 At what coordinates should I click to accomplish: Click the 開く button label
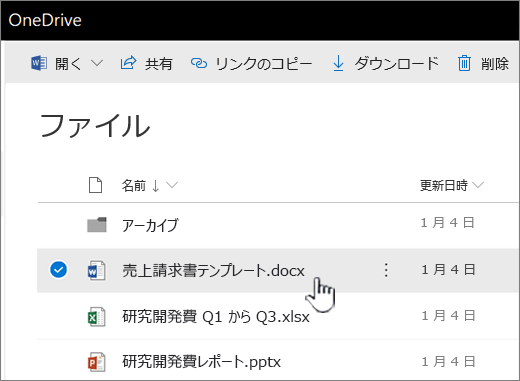click(68, 63)
